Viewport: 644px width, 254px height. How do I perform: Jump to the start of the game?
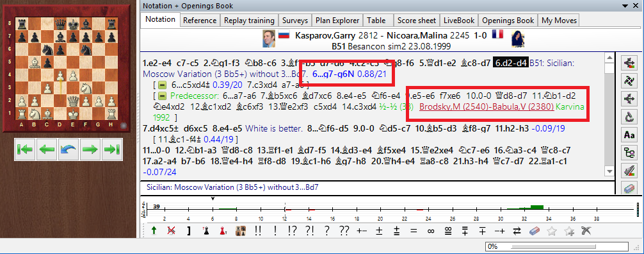click(25, 150)
